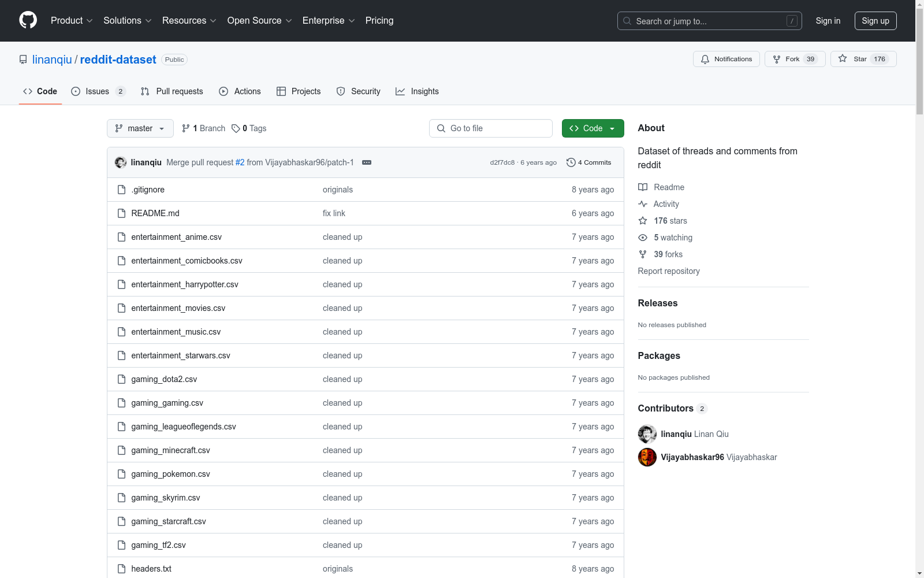Open entertainment_comicbooks.csv file
Screen dimensions: 924x578
point(187,261)
